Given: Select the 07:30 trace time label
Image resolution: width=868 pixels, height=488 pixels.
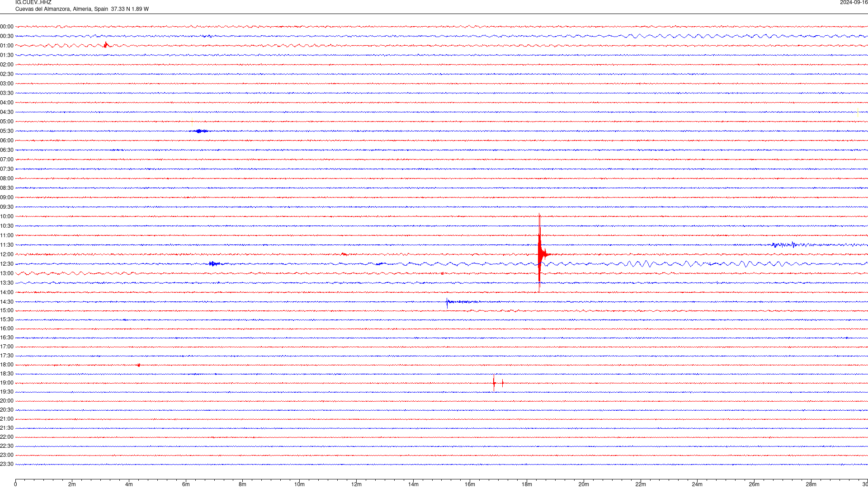Looking at the screenshot, I should coord(7,169).
